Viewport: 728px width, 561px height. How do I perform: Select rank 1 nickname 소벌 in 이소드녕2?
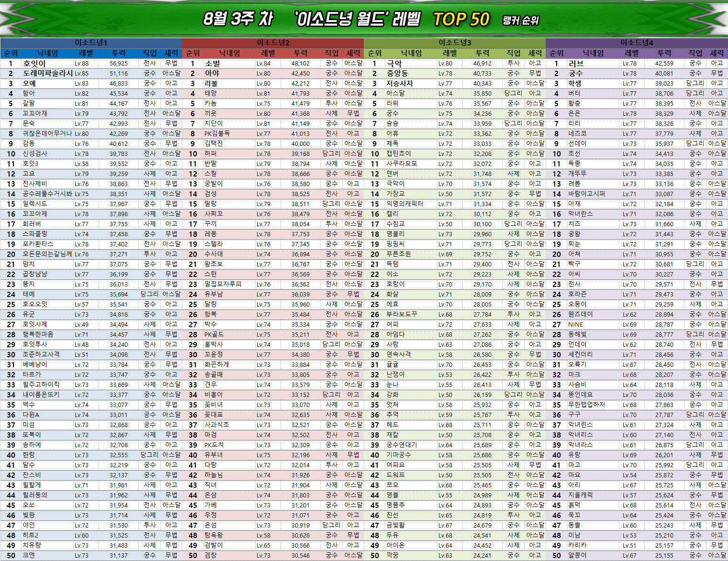click(x=213, y=64)
